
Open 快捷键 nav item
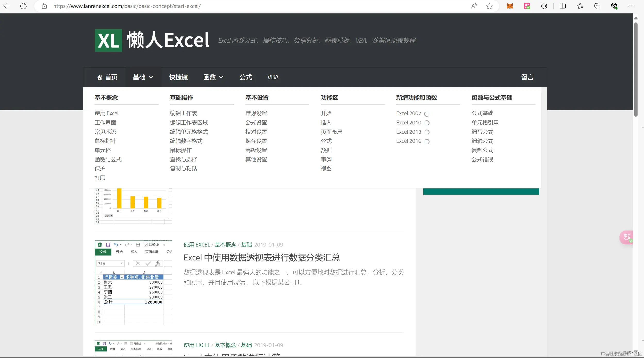(x=178, y=77)
